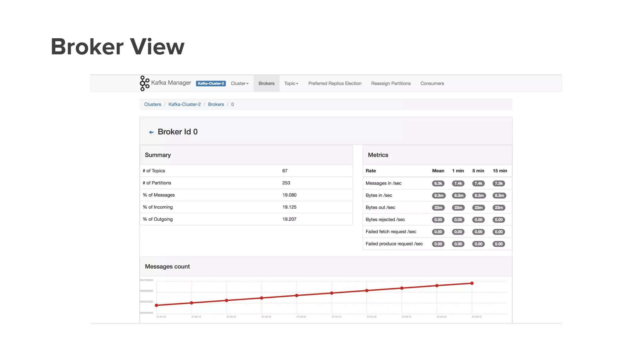644x362 pixels.
Task: Select the Brokers navigation tab
Action: click(266, 84)
